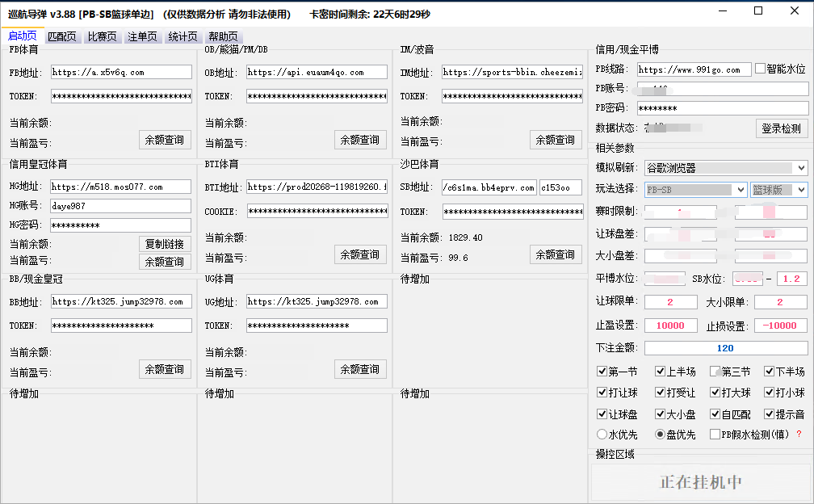
Task: Enable PB假水检测(慎) option
Action: (715, 434)
